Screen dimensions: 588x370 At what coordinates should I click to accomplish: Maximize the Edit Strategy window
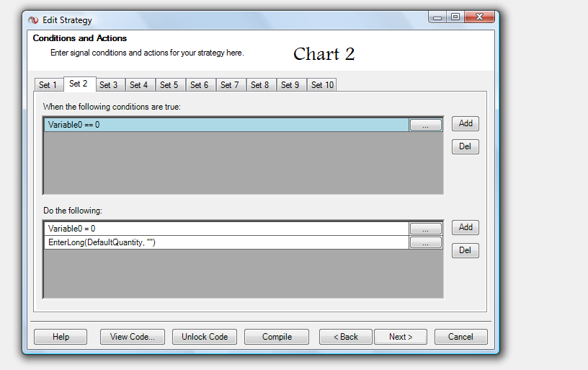point(455,17)
